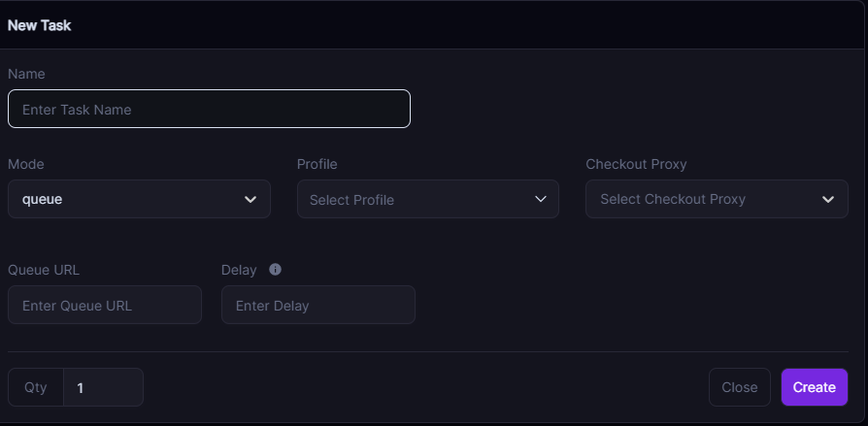The image size is (868, 426).
Task: Focus the Enter Delay field
Action: [318, 305]
